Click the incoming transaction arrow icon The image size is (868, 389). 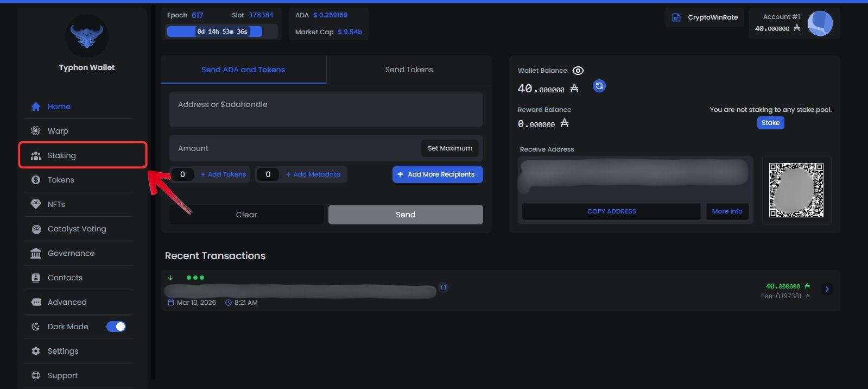[x=170, y=278]
